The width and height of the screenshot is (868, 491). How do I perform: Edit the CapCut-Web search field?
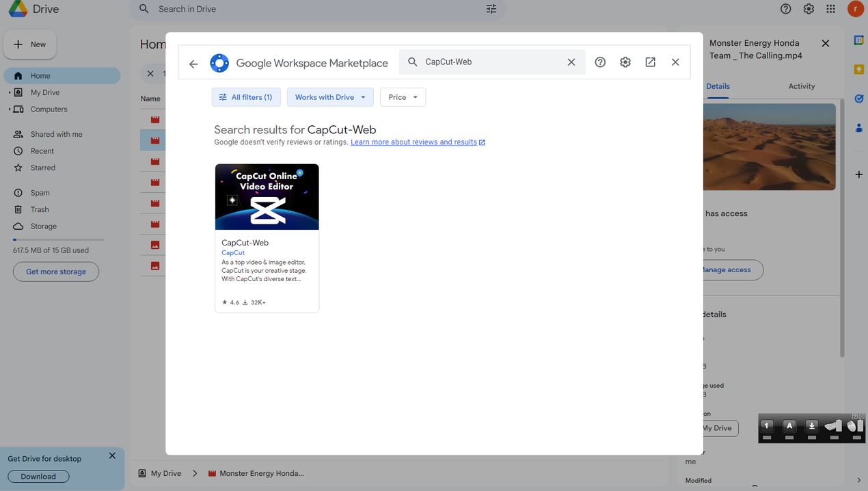492,62
